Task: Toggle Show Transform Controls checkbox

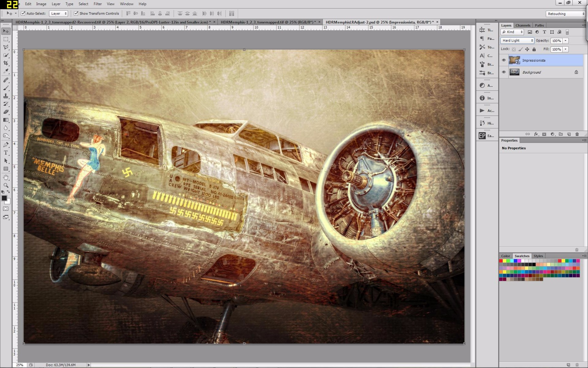Action: click(x=76, y=14)
